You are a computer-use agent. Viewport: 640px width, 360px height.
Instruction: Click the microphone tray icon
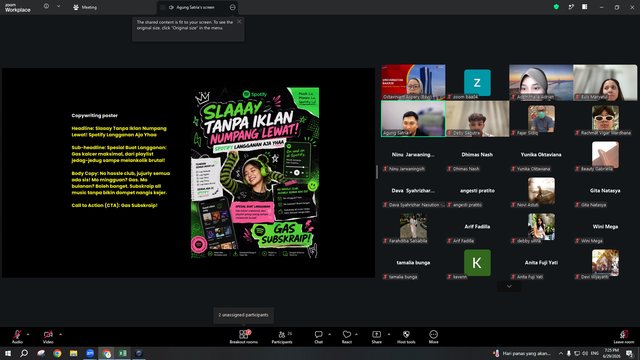coord(569,353)
